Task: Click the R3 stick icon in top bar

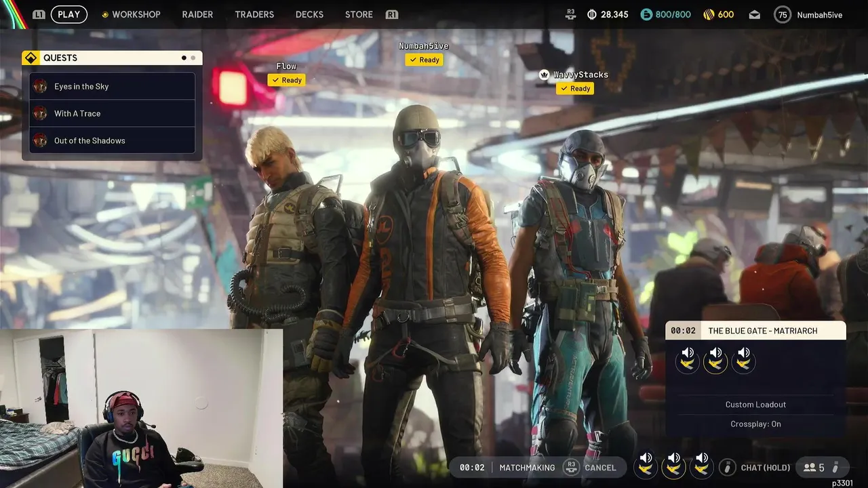Action: point(571,14)
